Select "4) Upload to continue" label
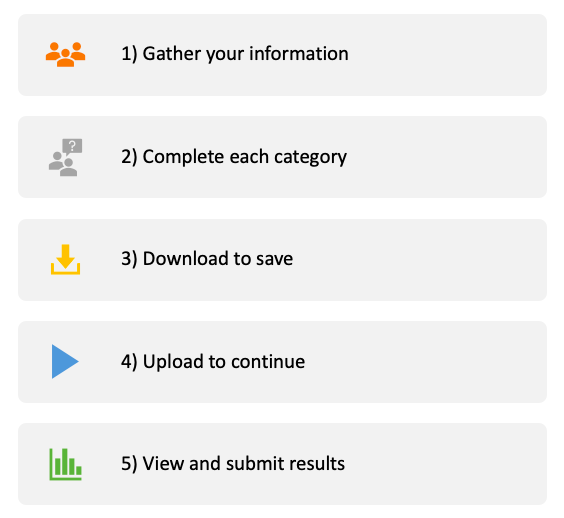The height and width of the screenshot is (518, 564). pos(213,362)
